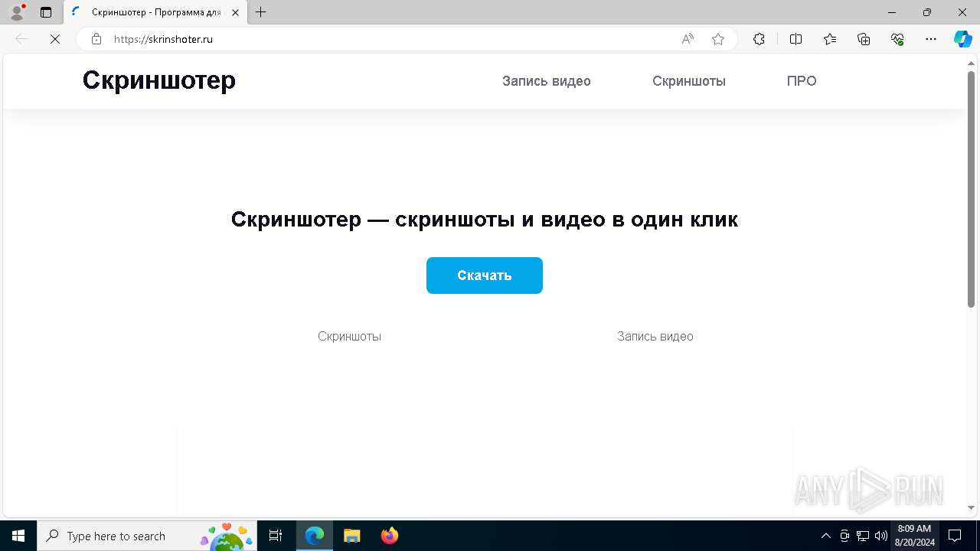
Task: Open the Скриншоты nav item
Action: [x=689, y=81]
